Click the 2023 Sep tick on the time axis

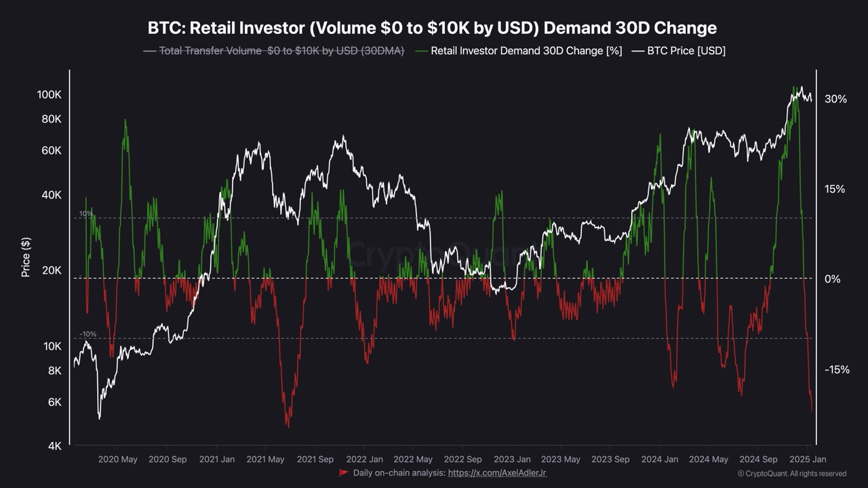(x=610, y=459)
